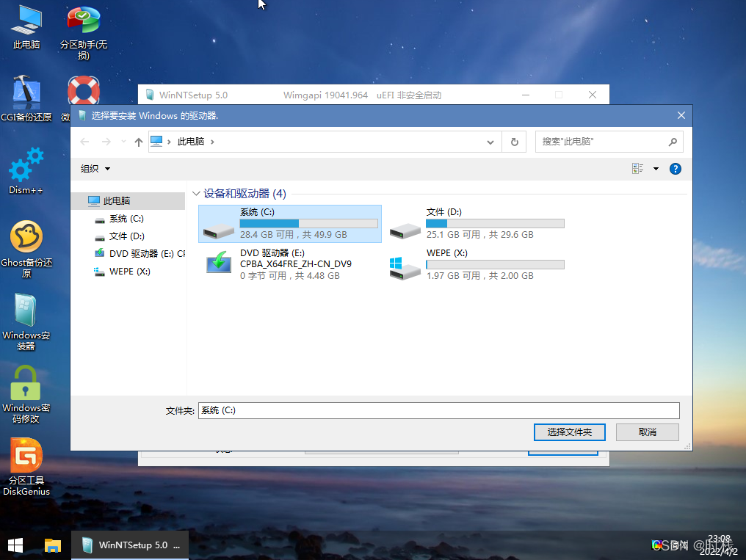Switch to WinNTSetup 5.0 taskbar button

point(130,545)
